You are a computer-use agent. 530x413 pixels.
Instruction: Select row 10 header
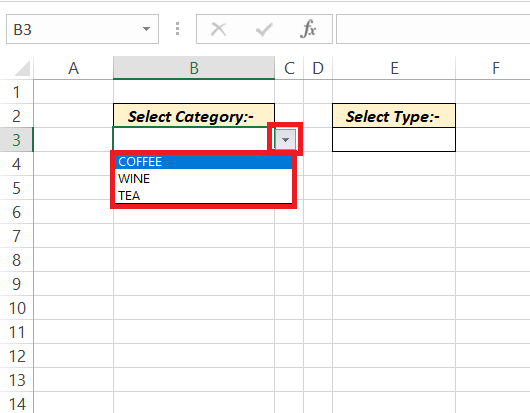[17, 308]
